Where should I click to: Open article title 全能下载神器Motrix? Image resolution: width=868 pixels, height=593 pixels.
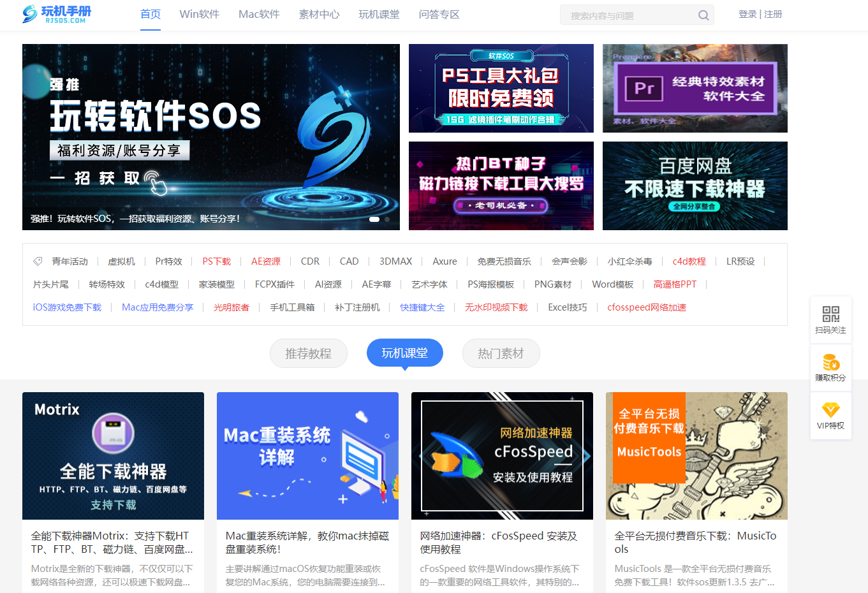point(112,543)
